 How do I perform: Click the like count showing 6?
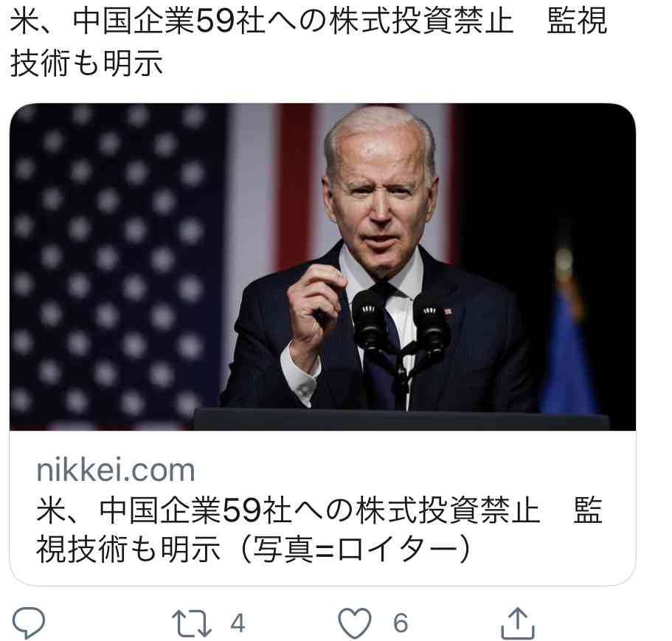(x=401, y=623)
